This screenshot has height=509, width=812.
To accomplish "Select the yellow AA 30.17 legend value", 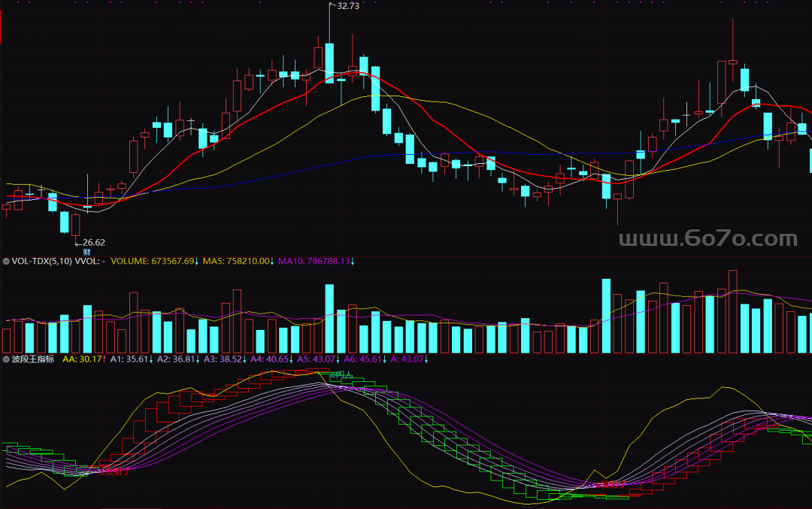I will [x=83, y=360].
